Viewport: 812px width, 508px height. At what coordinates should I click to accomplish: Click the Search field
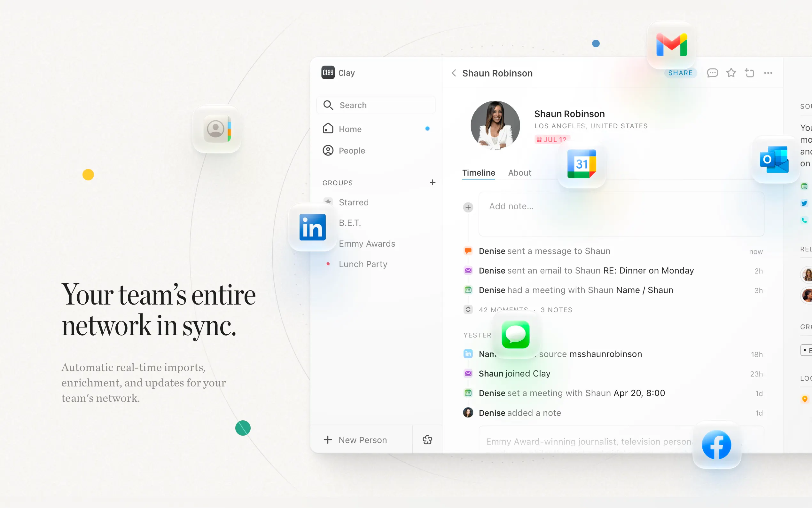[376, 105]
